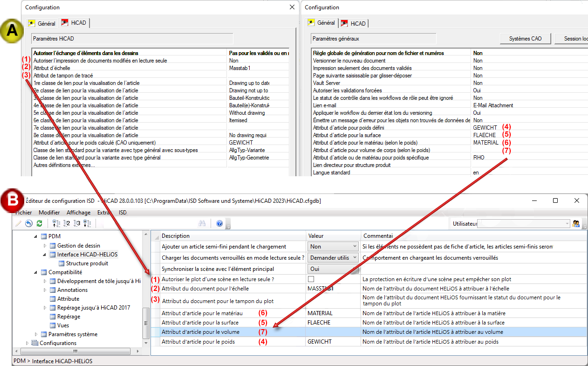Click Langue standard row in right window
The height and width of the screenshot is (366, 588).
click(x=450, y=173)
